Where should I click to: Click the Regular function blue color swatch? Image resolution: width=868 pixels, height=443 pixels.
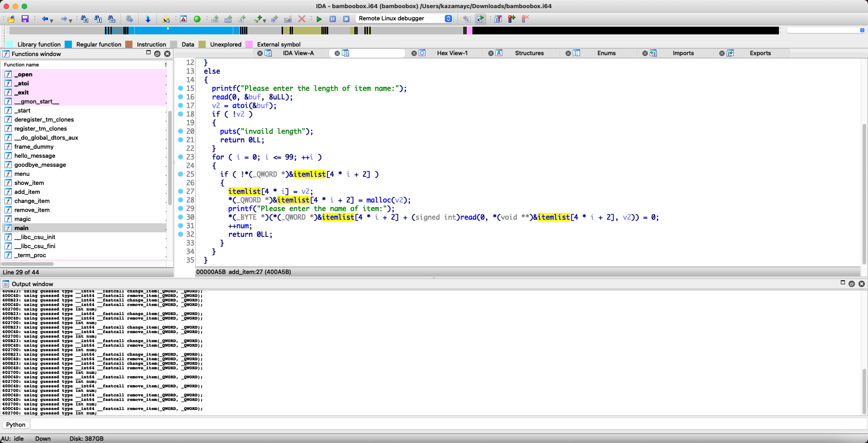click(x=68, y=44)
